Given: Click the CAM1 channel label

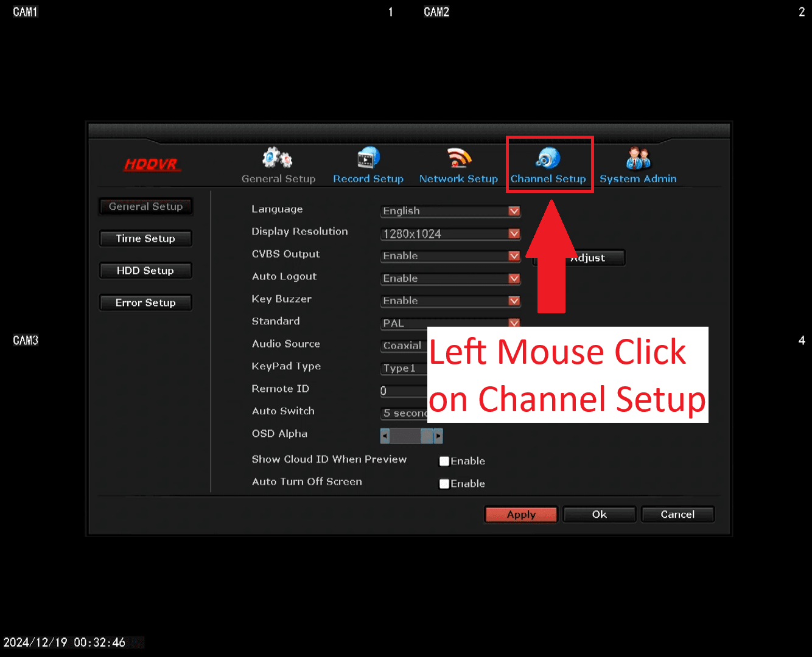Looking at the screenshot, I should [x=26, y=12].
